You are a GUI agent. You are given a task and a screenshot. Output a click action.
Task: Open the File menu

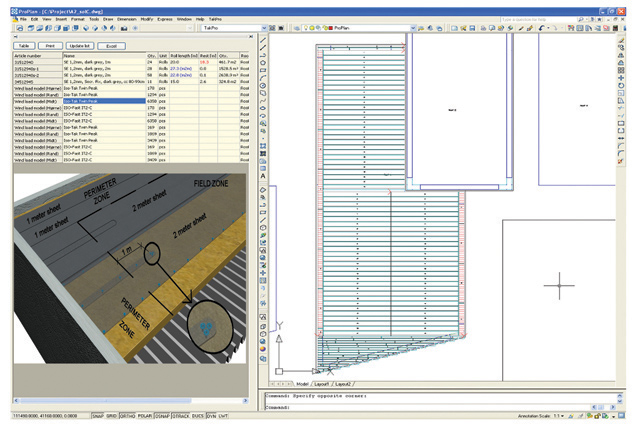point(23,19)
